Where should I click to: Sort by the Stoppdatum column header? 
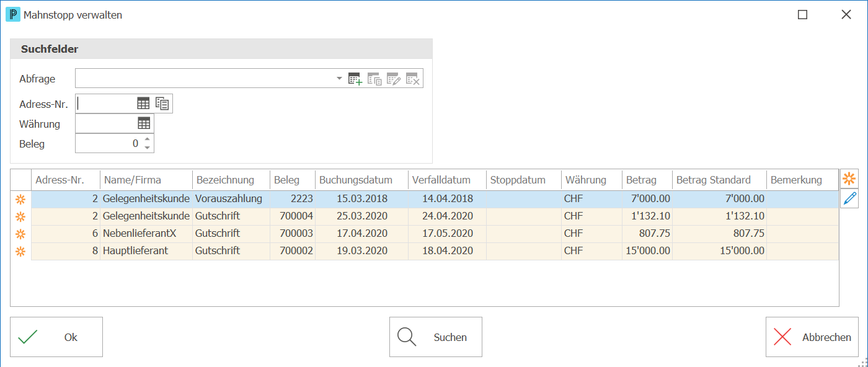524,180
